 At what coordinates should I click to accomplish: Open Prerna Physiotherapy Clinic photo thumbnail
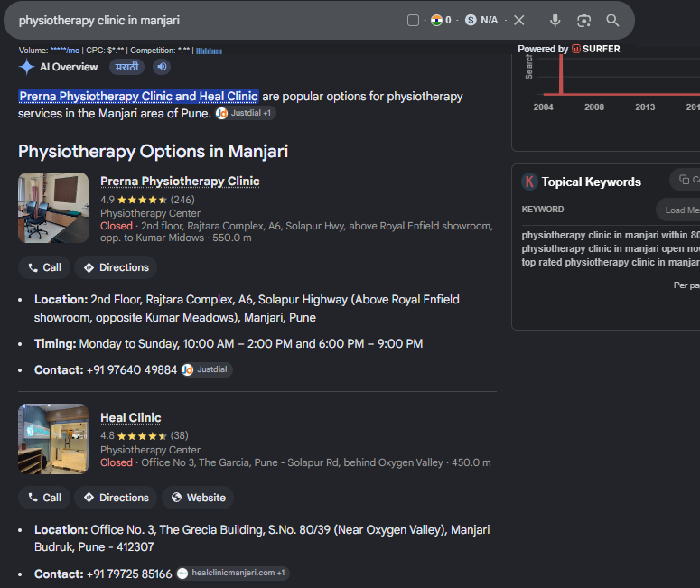pos(53,208)
